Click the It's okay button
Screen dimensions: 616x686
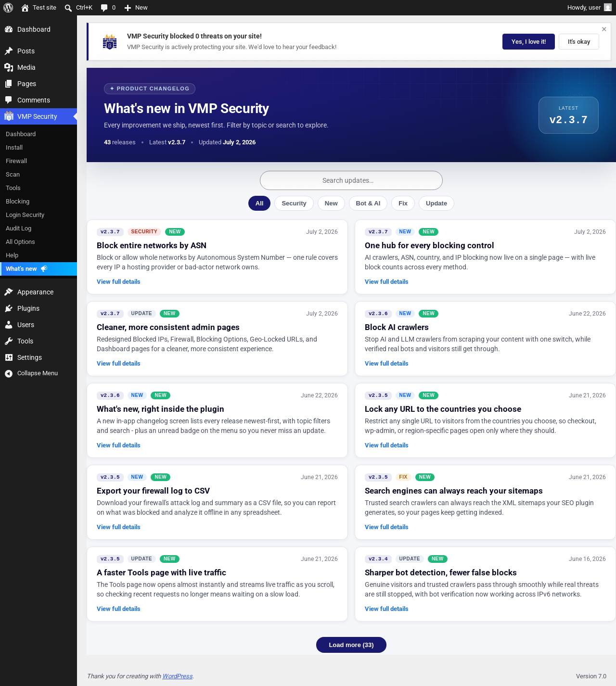[579, 42]
